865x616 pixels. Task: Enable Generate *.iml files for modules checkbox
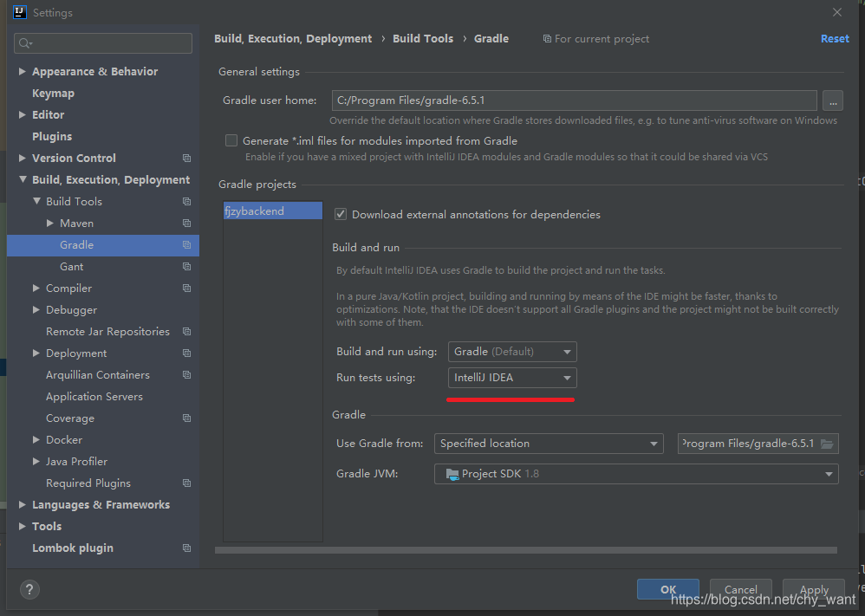pos(231,139)
